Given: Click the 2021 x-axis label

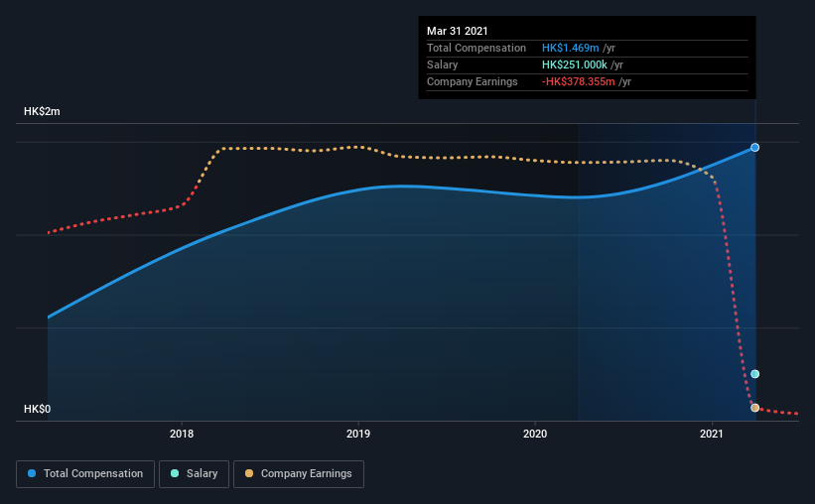Looking at the screenshot, I should point(712,434).
